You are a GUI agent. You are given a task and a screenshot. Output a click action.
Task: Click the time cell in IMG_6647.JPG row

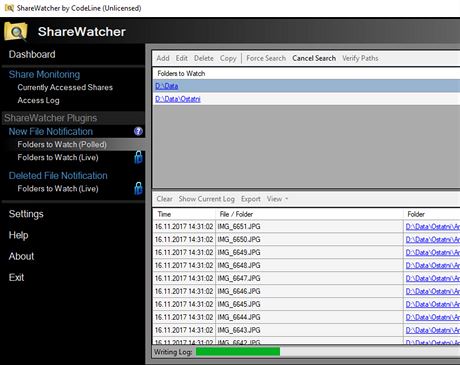(x=184, y=278)
